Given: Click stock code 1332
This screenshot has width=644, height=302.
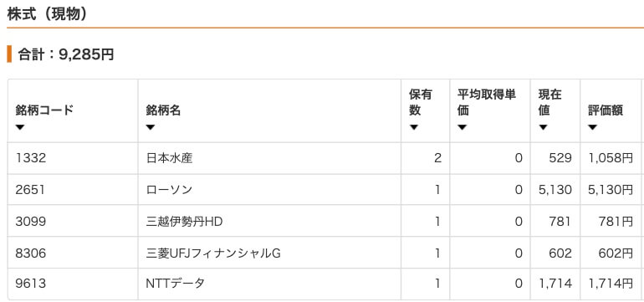Looking at the screenshot, I should pos(31,158).
